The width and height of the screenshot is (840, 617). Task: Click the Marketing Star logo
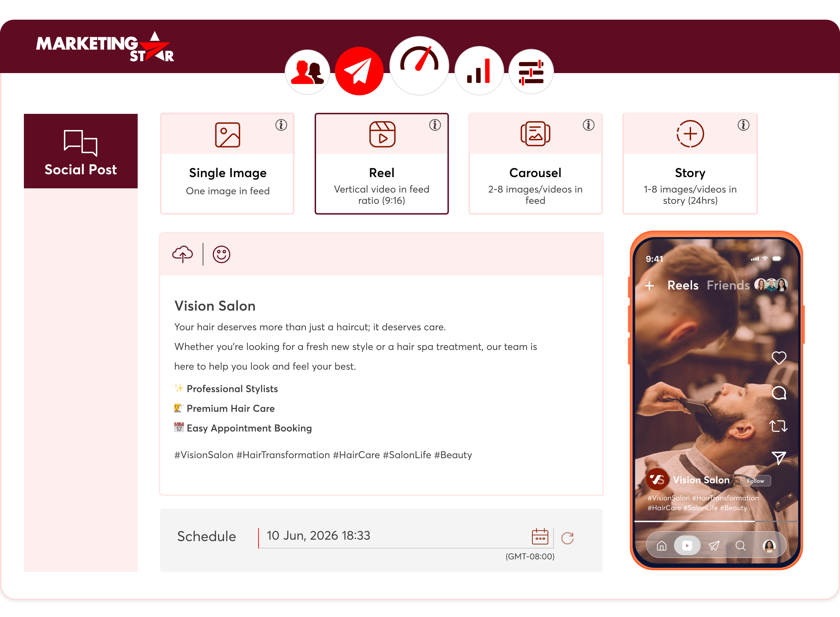click(x=105, y=47)
